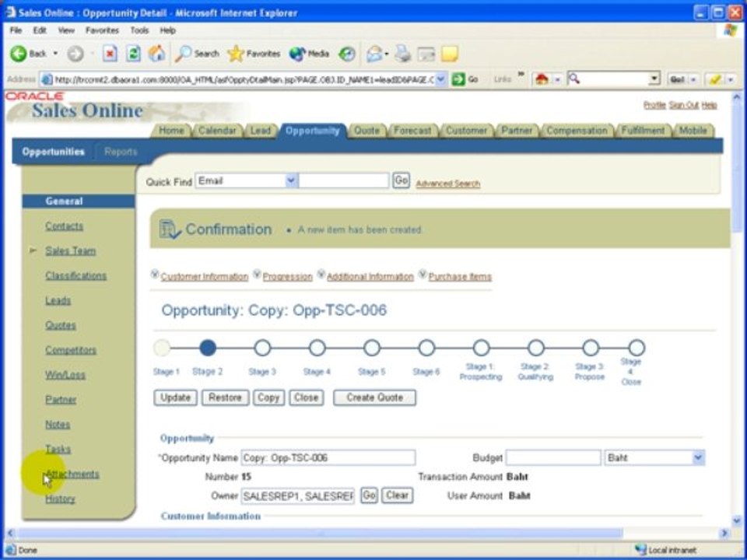
Task: Click green Go arrow beside address bar
Action: click(458, 79)
